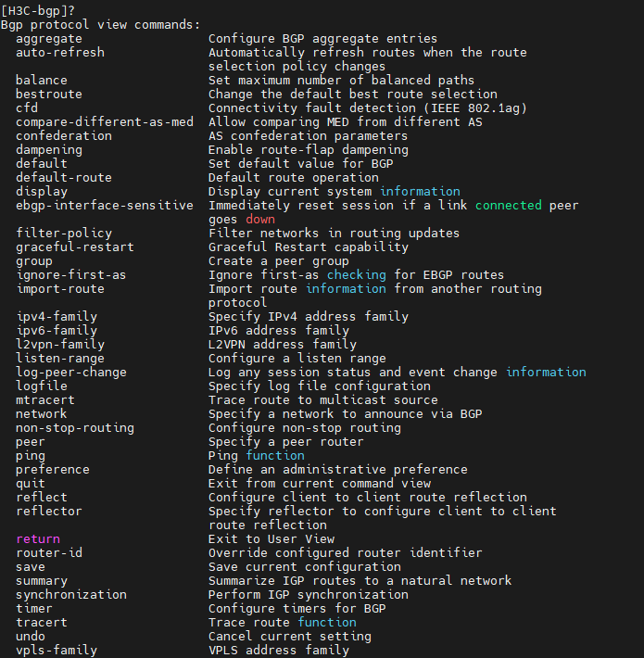Click the 'synchronization' command text
Image resolution: width=644 pixels, height=658 pixels.
click(71, 594)
